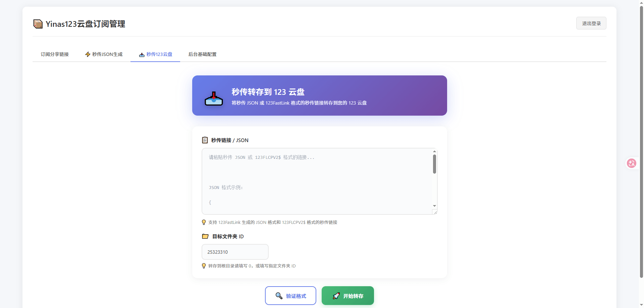Viewport: 644px width, 308px height.
Task: Click the cloud download icon in purple banner
Action: click(214, 98)
